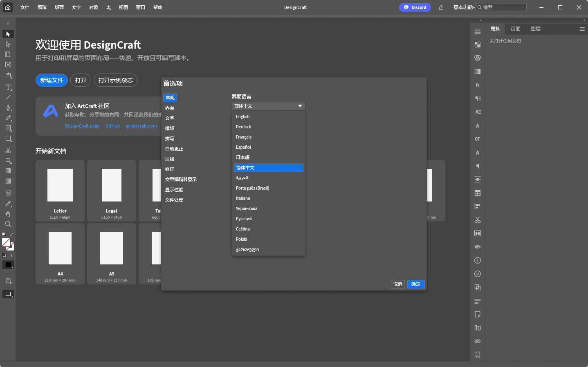Viewport: 588px width, 367px height.
Task: Click the 新建文件 button
Action: pyautogui.click(x=52, y=80)
